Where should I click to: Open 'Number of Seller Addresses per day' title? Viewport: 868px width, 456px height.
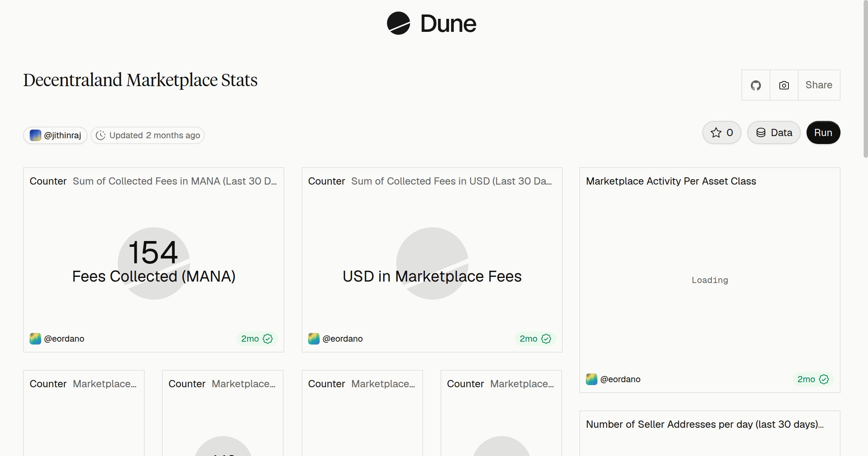pyautogui.click(x=705, y=424)
